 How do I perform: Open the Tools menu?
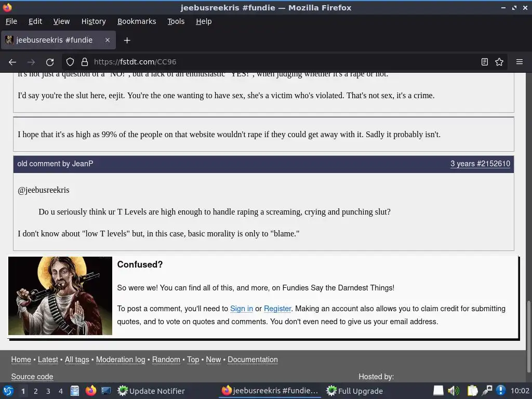click(x=176, y=21)
